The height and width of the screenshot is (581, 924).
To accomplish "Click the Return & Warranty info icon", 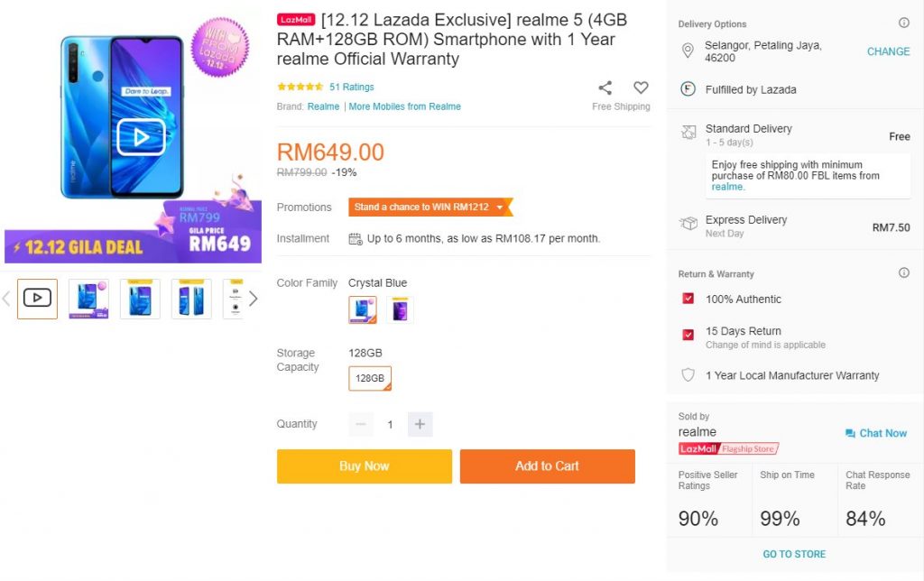I will point(904,273).
